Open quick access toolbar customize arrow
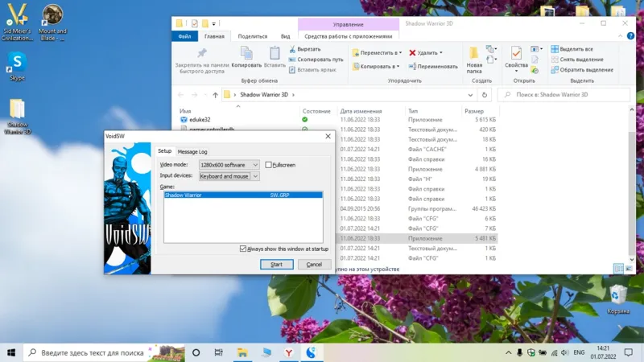The width and height of the screenshot is (644, 362). point(213,24)
